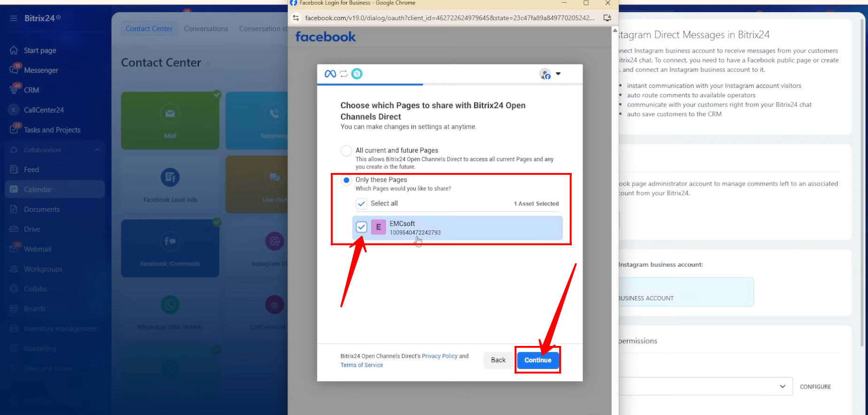Select All current and future Pages option
The image size is (868, 415).
346,151
